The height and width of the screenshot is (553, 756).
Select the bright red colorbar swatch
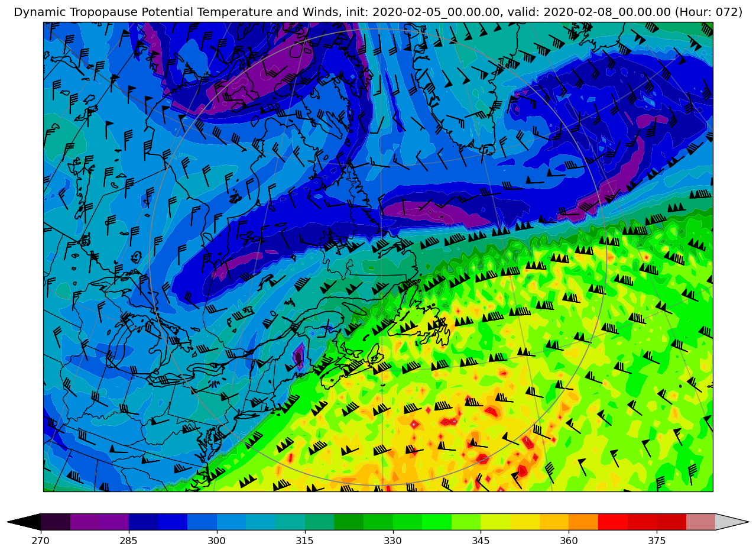point(612,522)
